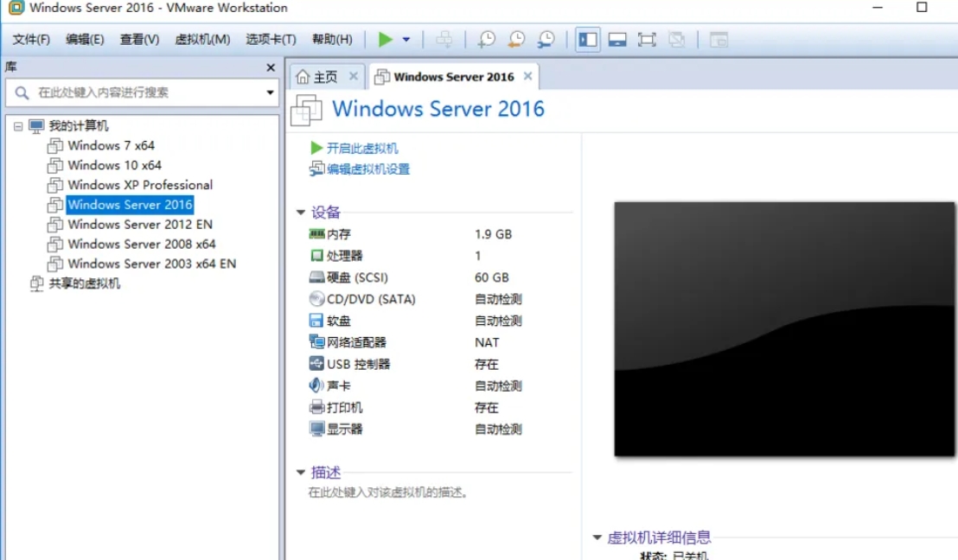Click the 显示器 display device icon
Image resolution: width=958 pixels, height=560 pixels.
[x=316, y=429]
